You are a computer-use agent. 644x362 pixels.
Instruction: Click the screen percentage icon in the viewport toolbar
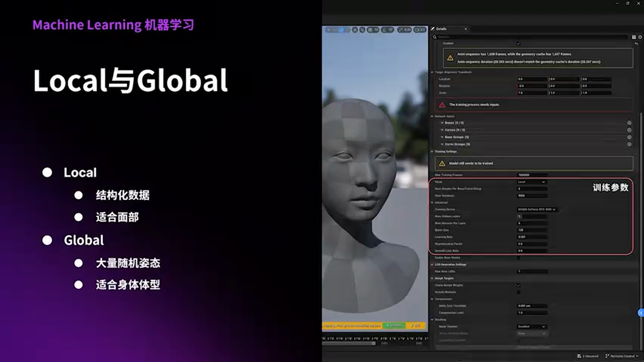click(421, 30)
